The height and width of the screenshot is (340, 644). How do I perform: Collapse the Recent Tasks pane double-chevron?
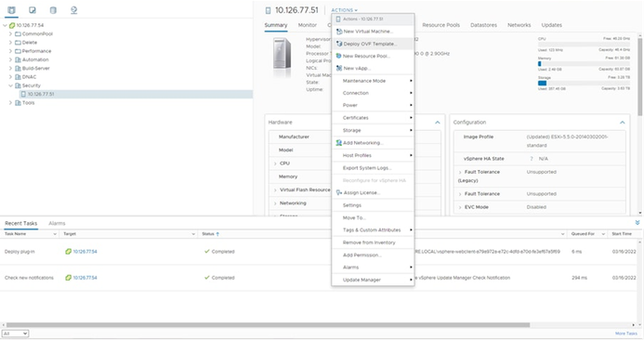pos(637,223)
